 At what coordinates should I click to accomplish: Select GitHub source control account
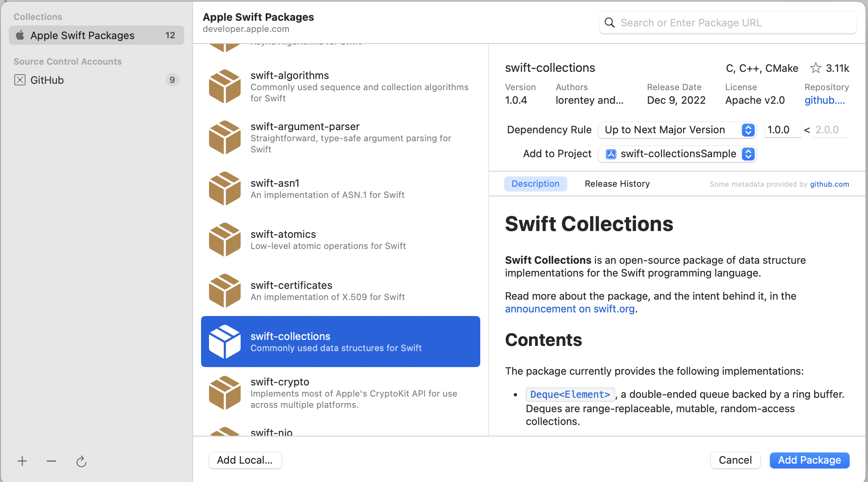click(97, 80)
